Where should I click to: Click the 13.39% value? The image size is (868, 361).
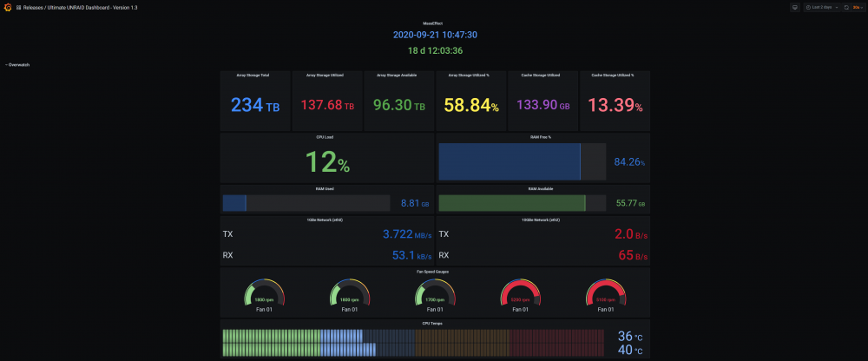(x=615, y=105)
